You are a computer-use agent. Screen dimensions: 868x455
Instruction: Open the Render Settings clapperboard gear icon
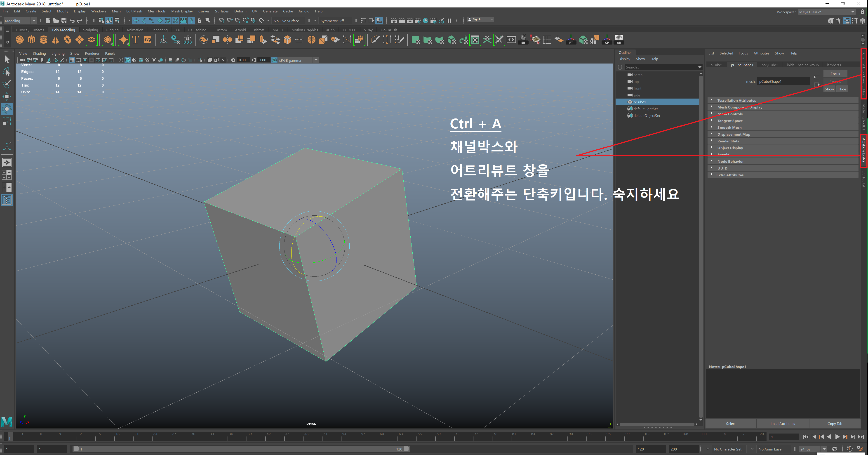[417, 21]
